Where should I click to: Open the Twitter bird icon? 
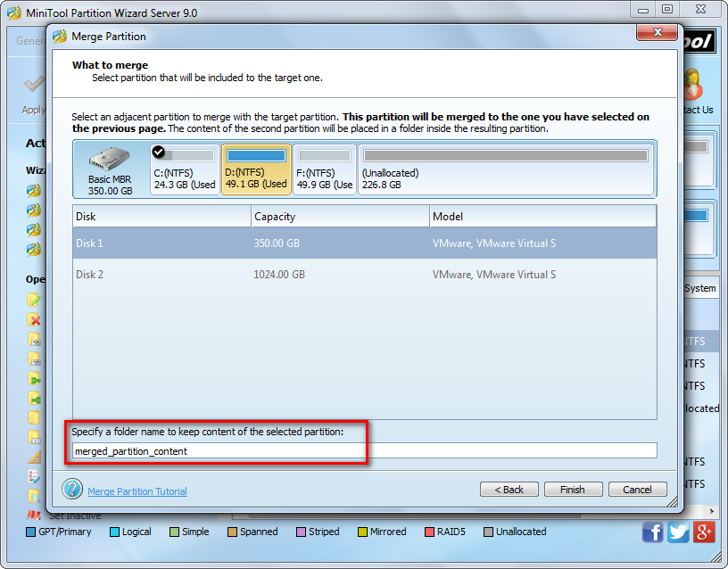678,532
